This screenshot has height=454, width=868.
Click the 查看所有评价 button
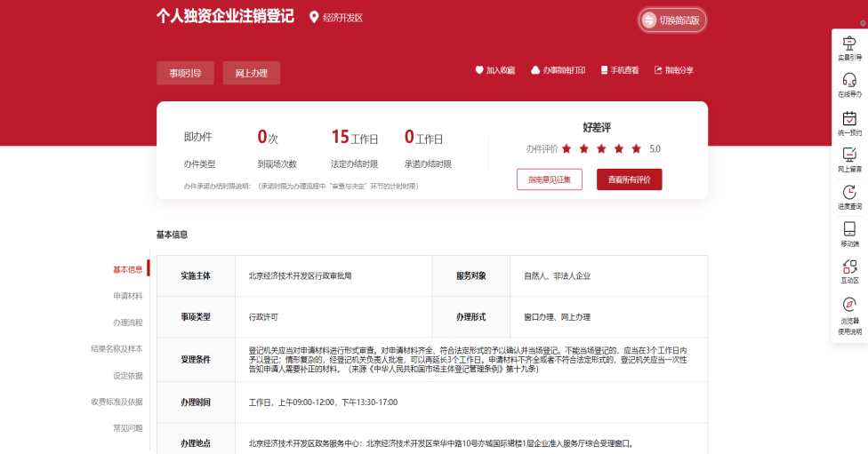(x=629, y=179)
